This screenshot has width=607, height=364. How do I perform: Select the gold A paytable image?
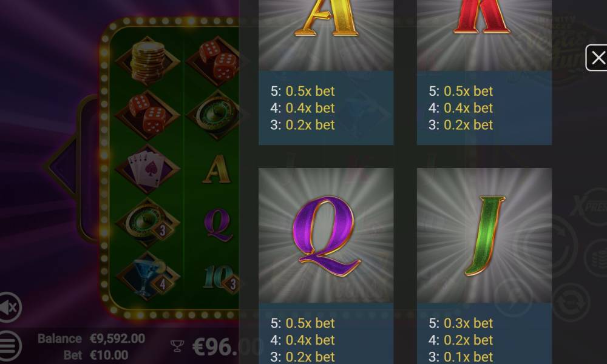click(326, 35)
